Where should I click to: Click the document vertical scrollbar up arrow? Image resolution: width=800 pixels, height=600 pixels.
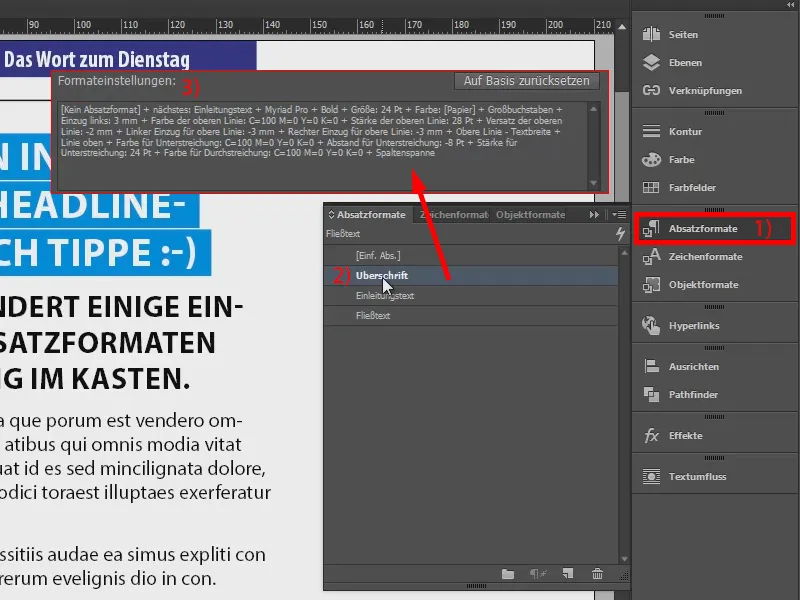pyautogui.click(x=622, y=27)
